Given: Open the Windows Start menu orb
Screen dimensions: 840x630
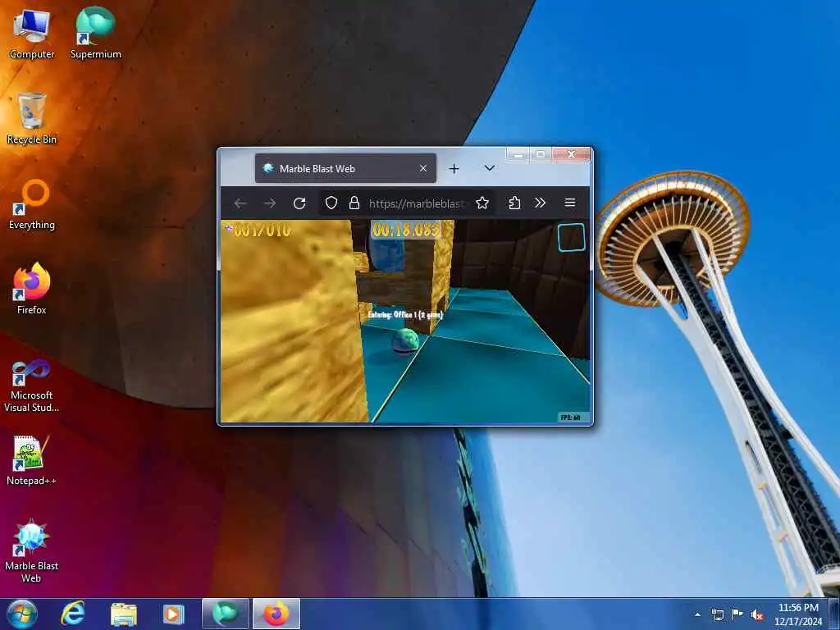Looking at the screenshot, I should pos(21,614).
